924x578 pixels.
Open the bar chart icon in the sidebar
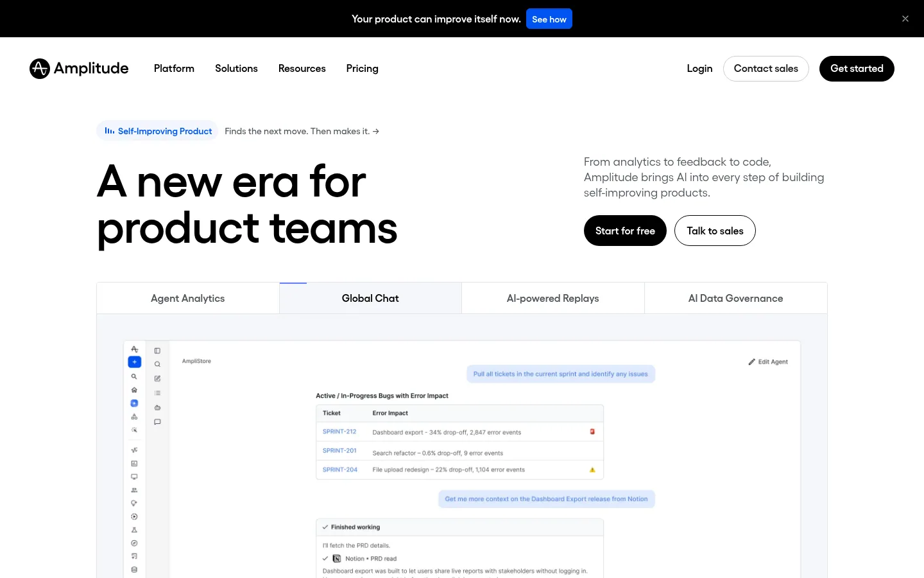(134, 464)
